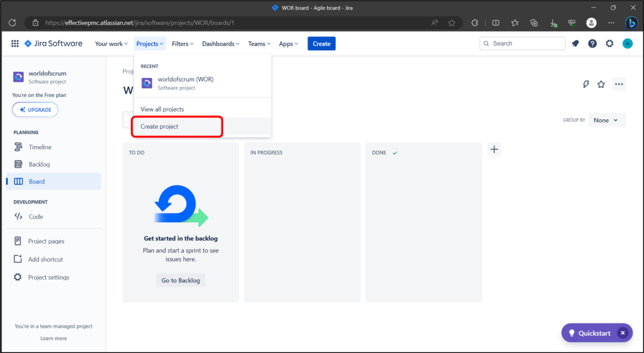The image size is (644, 353).
Task: Click the worldofscrum project avatar in sidebar
Action: point(18,77)
